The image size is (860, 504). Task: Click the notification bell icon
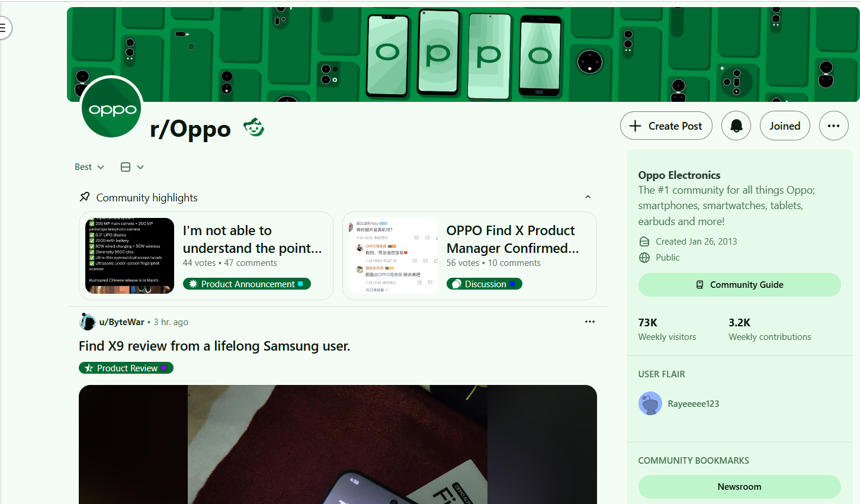coord(736,126)
